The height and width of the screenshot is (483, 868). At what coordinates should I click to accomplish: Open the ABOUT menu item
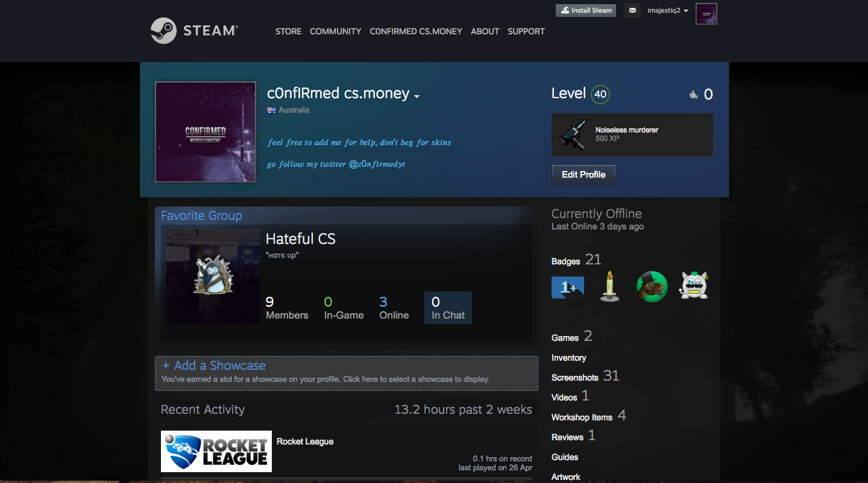(485, 31)
